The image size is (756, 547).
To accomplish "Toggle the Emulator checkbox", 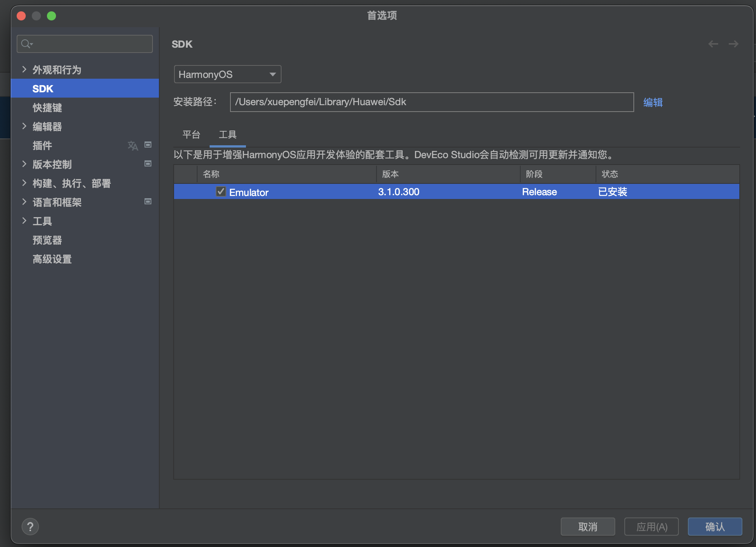I will click(x=221, y=191).
